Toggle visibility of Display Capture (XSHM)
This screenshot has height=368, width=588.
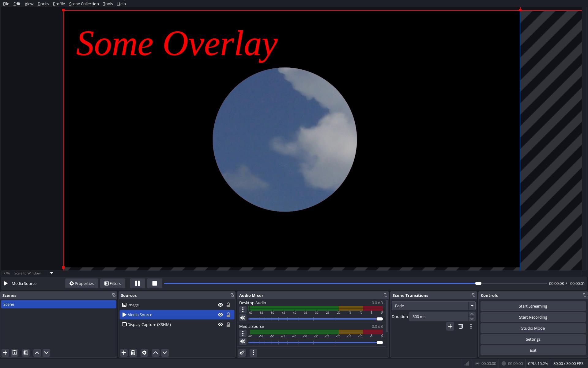coord(220,324)
